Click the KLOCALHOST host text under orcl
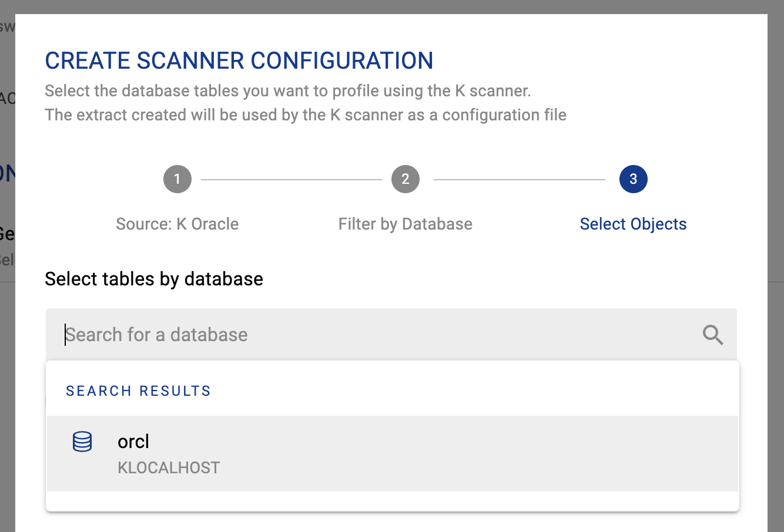This screenshot has width=784, height=532. point(169,468)
